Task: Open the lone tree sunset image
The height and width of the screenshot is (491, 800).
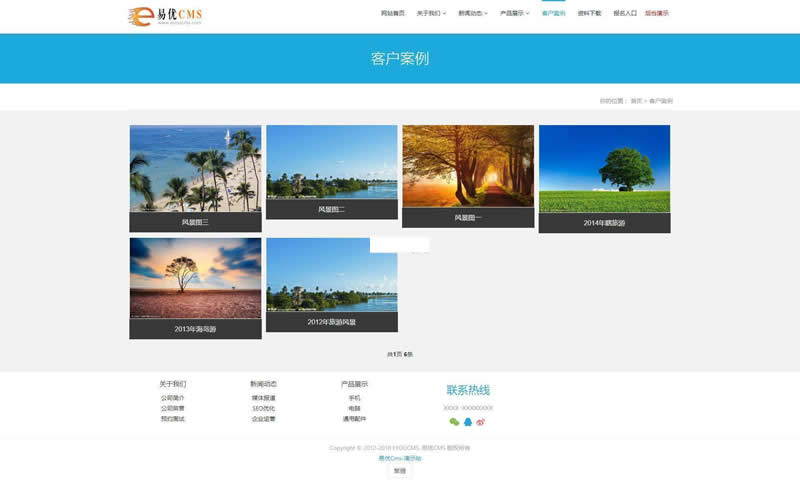Action: (x=195, y=278)
